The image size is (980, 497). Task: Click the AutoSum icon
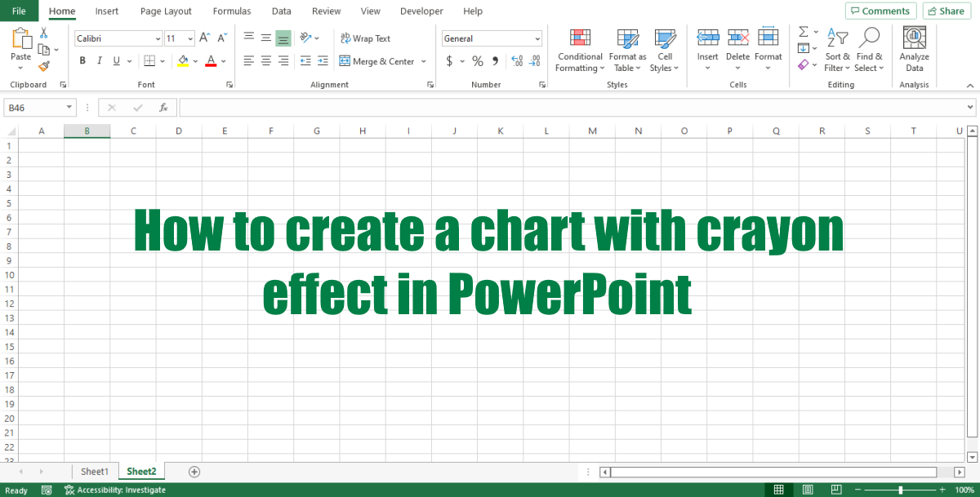coord(804,33)
